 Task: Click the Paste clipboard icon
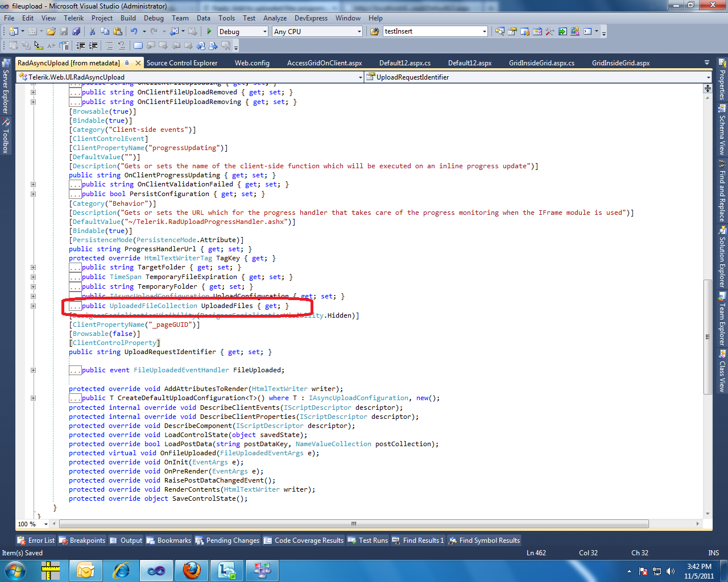click(x=117, y=31)
